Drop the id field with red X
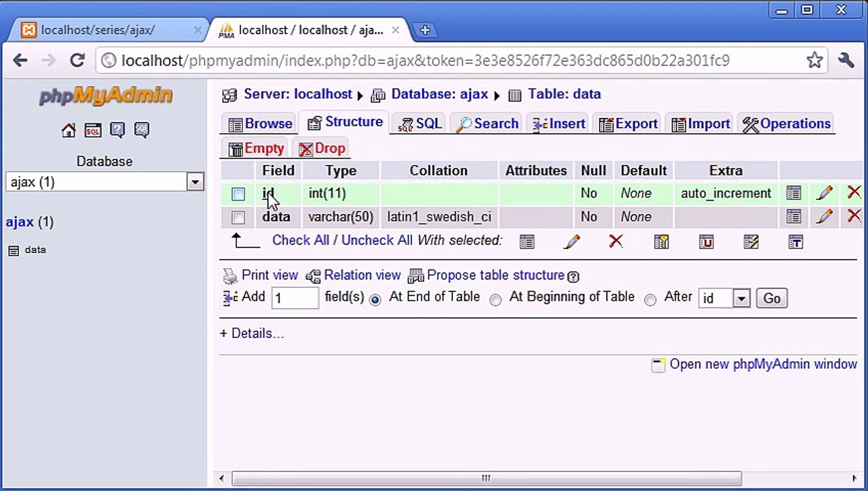 (854, 193)
